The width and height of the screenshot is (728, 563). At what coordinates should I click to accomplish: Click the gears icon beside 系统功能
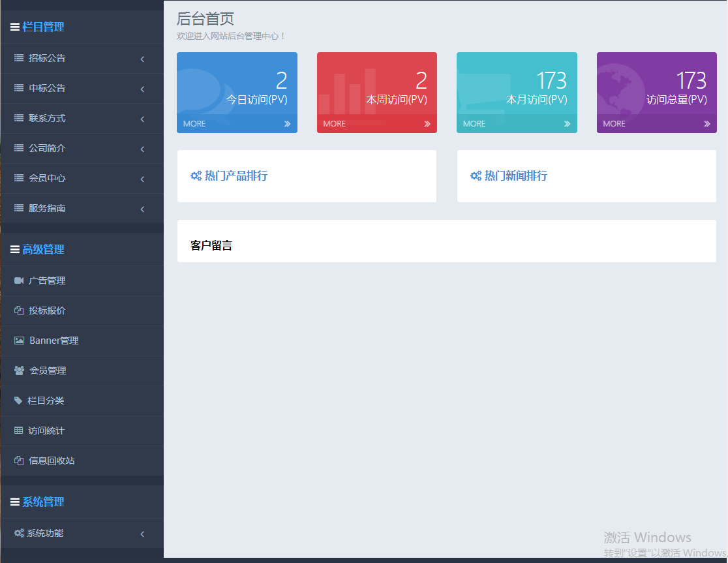tap(19, 533)
